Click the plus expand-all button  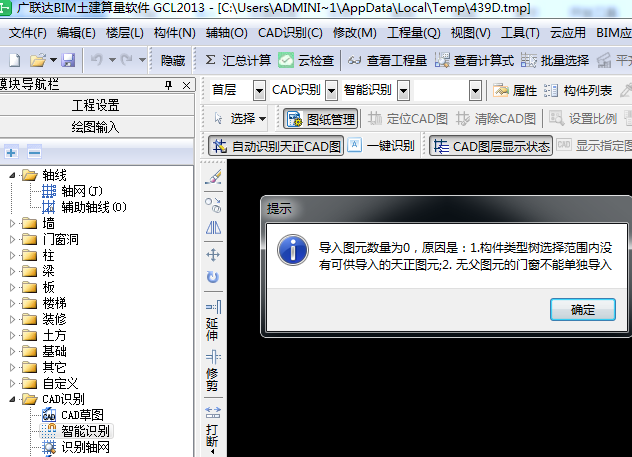tap(11, 153)
